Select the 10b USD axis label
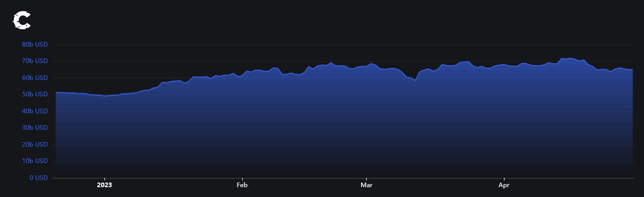The image size is (644, 197). [x=35, y=161]
